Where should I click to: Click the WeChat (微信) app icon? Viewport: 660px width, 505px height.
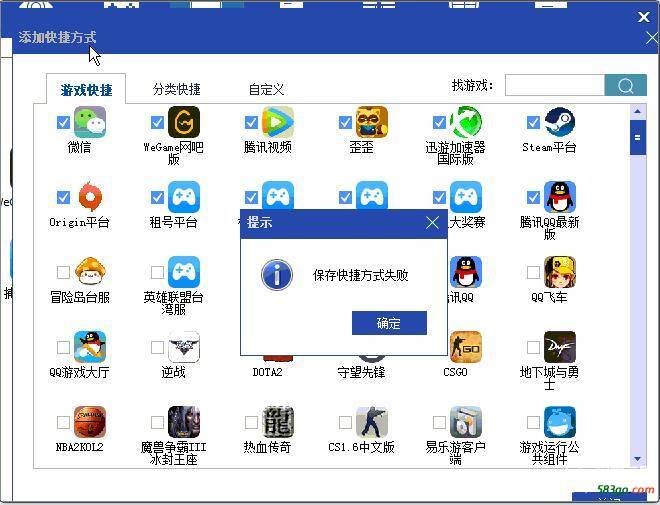point(90,122)
